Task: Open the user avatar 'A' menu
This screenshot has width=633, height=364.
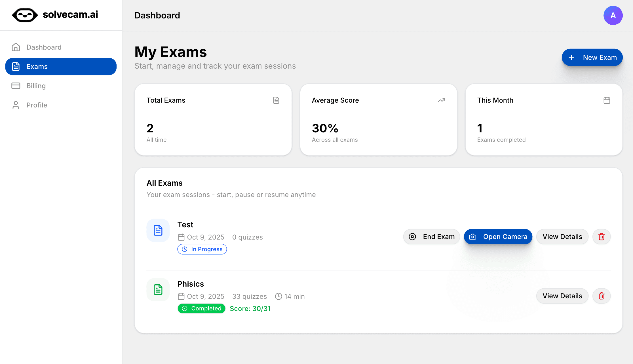Action: [613, 15]
